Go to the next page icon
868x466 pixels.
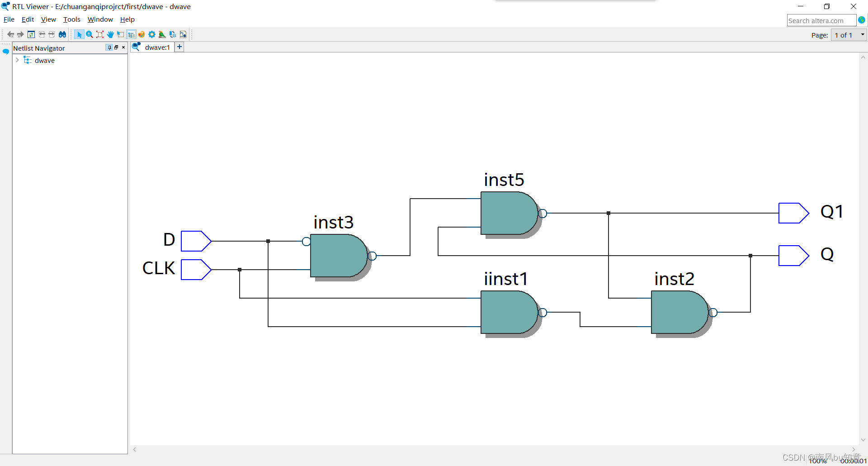[52, 34]
